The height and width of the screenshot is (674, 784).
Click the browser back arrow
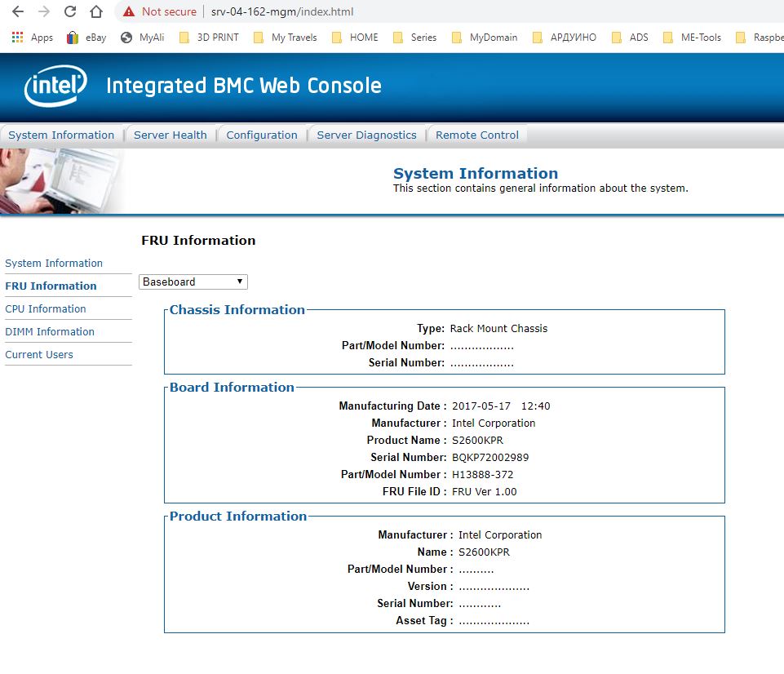click(x=18, y=12)
